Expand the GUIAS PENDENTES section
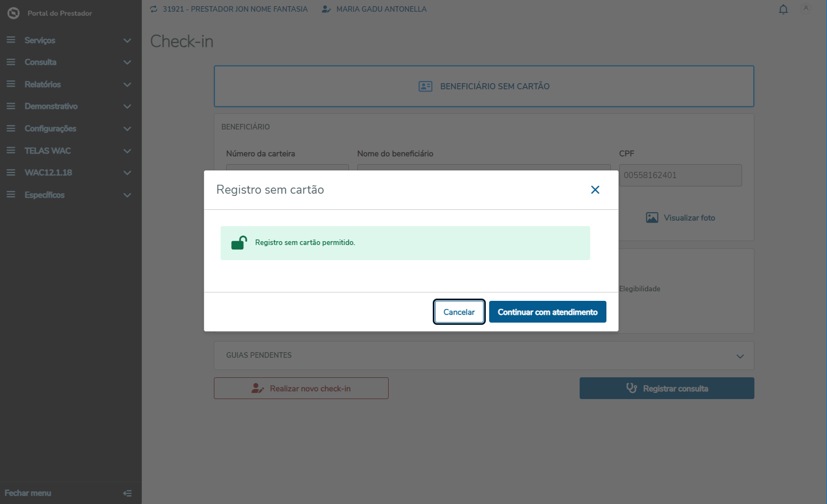 point(740,356)
